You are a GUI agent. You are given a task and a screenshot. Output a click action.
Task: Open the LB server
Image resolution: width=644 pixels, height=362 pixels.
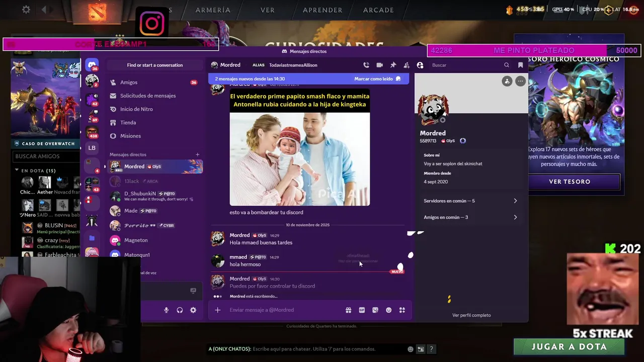coord(92,148)
